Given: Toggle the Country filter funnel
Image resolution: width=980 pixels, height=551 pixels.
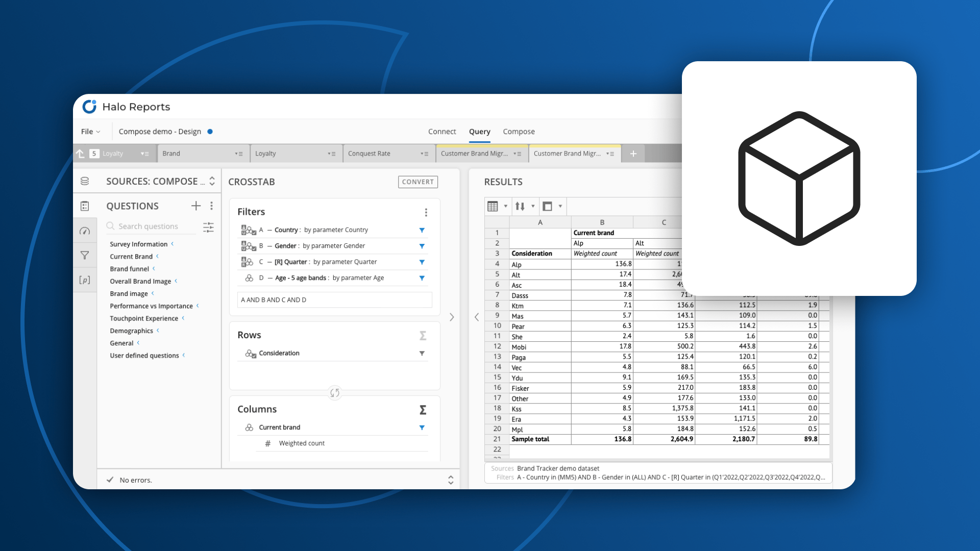Looking at the screenshot, I should [422, 230].
